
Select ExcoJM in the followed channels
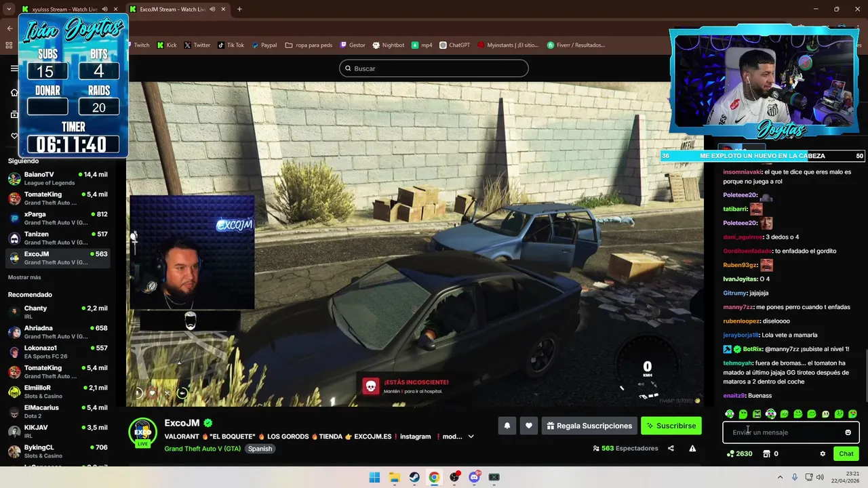coord(58,258)
